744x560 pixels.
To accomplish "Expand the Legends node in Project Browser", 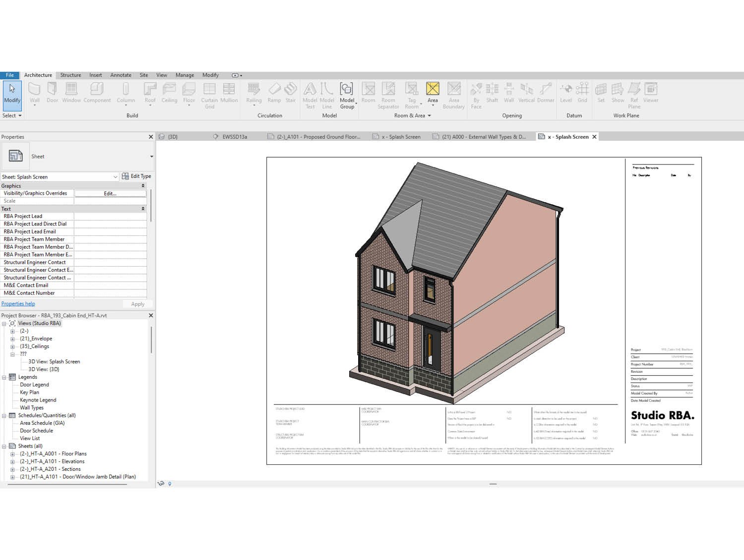I will pos(4,377).
